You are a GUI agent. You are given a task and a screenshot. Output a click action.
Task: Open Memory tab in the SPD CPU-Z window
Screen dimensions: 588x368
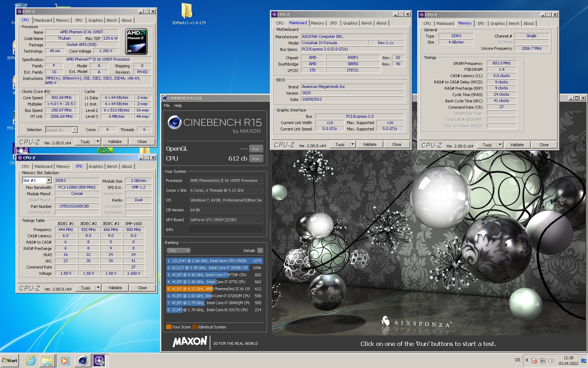click(x=63, y=166)
